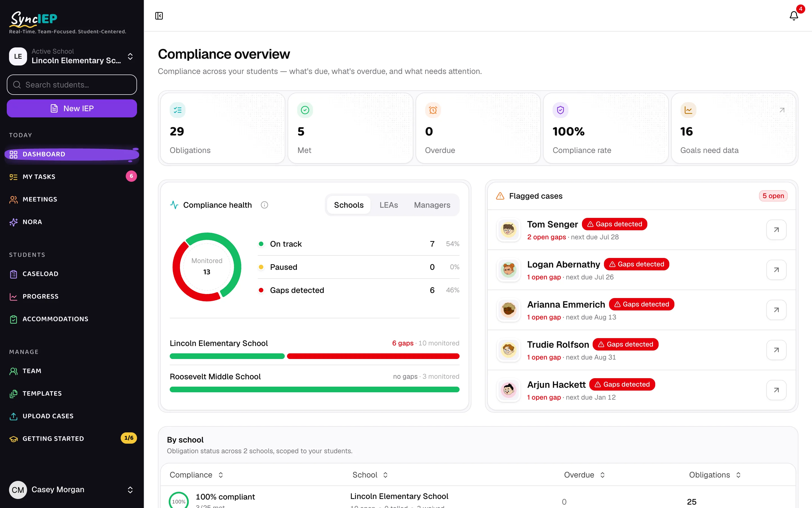Image resolution: width=812 pixels, height=508 pixels.
Task: Sort table by Compliance column
Action: 196,475
